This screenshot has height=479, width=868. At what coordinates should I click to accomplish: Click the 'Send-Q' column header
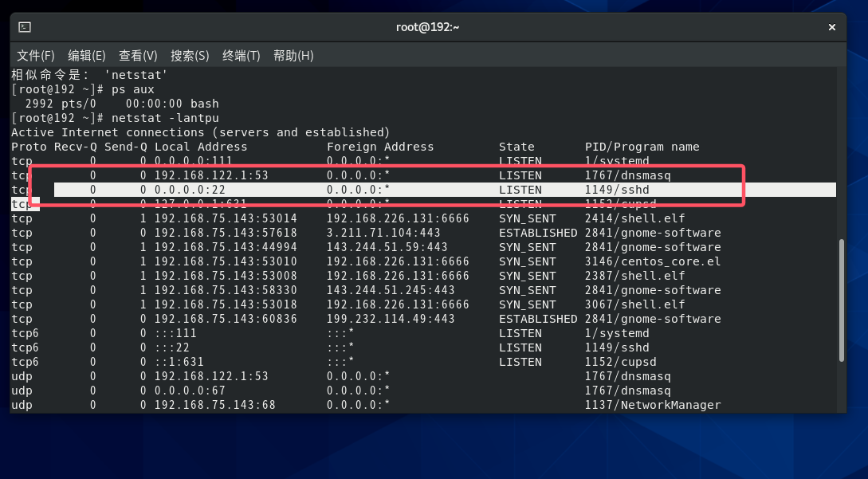[126, 147]
